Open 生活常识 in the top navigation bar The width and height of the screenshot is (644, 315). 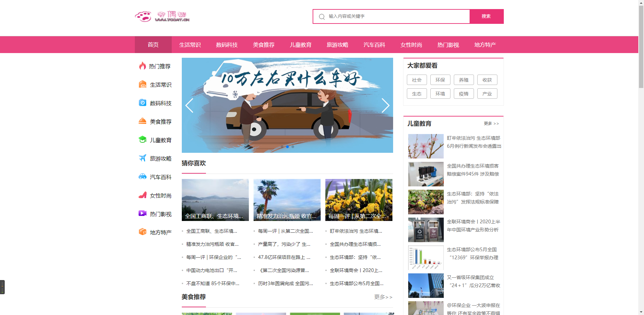click(190, 45)
